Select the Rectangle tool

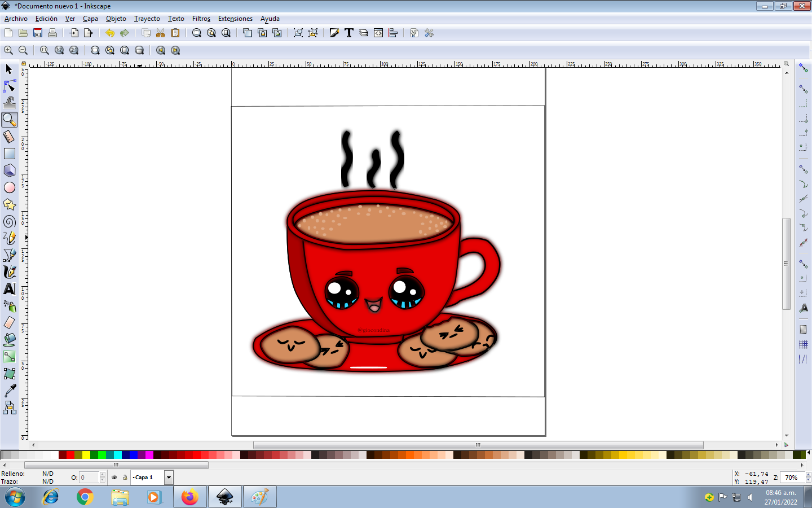pos(9,154)
